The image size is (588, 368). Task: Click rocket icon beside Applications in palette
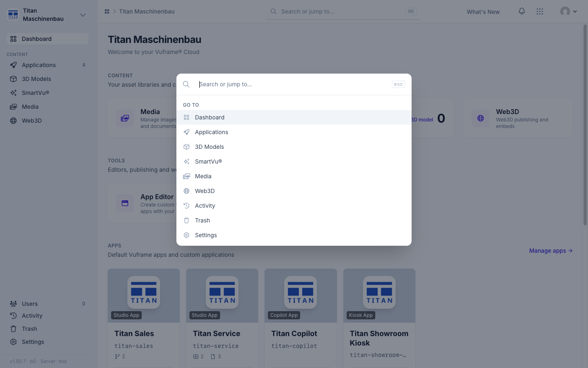tap(187, 132)
